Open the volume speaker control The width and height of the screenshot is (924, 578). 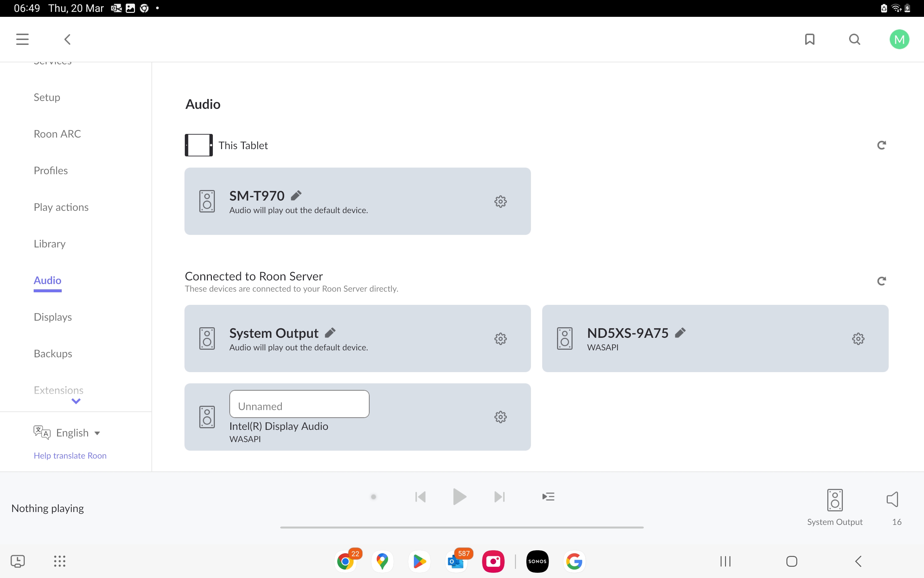pyautogui.click(x=892, y=499)
